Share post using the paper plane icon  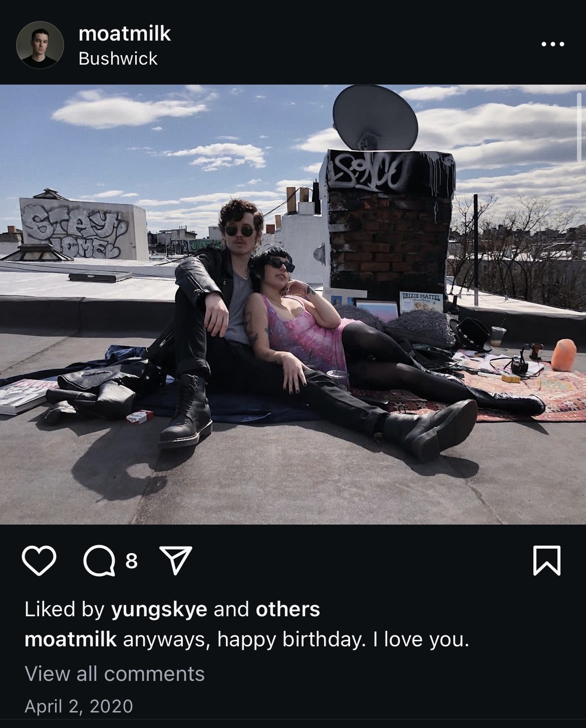pyautogui.click(x=175, y=561)
